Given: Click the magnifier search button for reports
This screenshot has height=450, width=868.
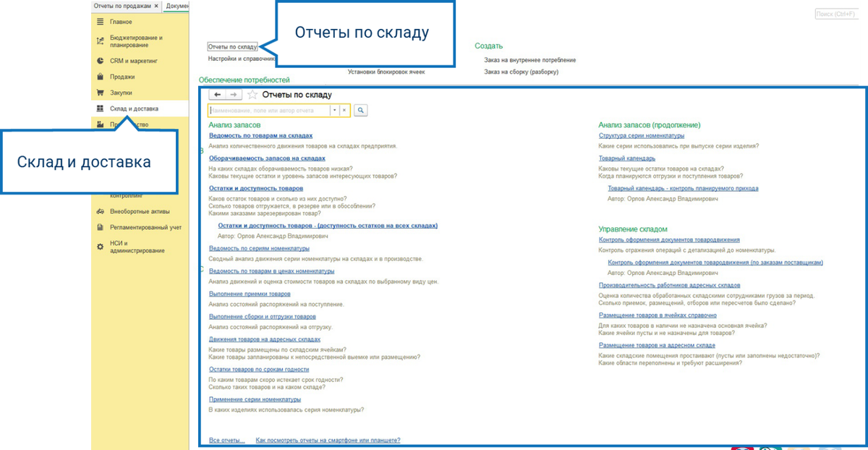Looking at the screenshot, I should [x=360, y=110].
